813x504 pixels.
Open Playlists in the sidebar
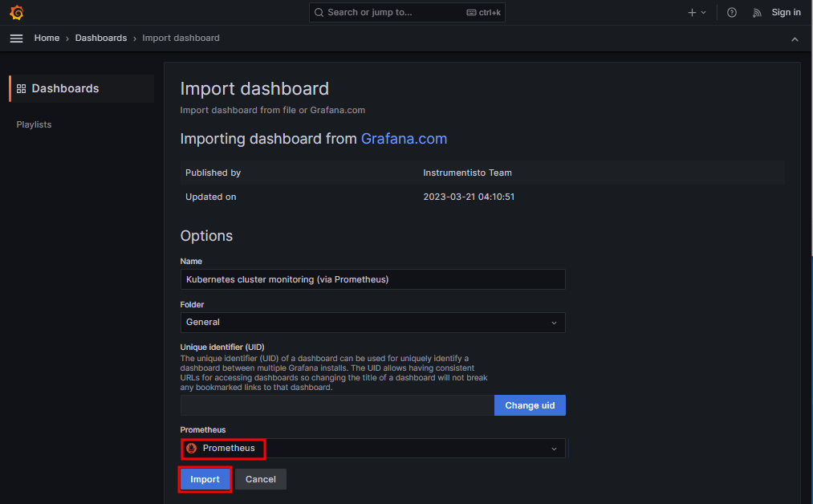tap(34, 124)
